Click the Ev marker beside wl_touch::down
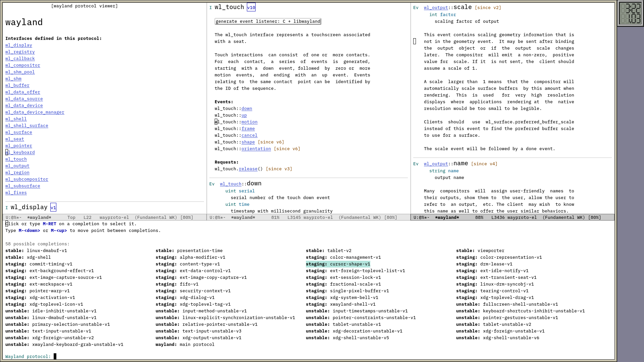Viewport: 644px width, 362px height. [x=212, y=184]
